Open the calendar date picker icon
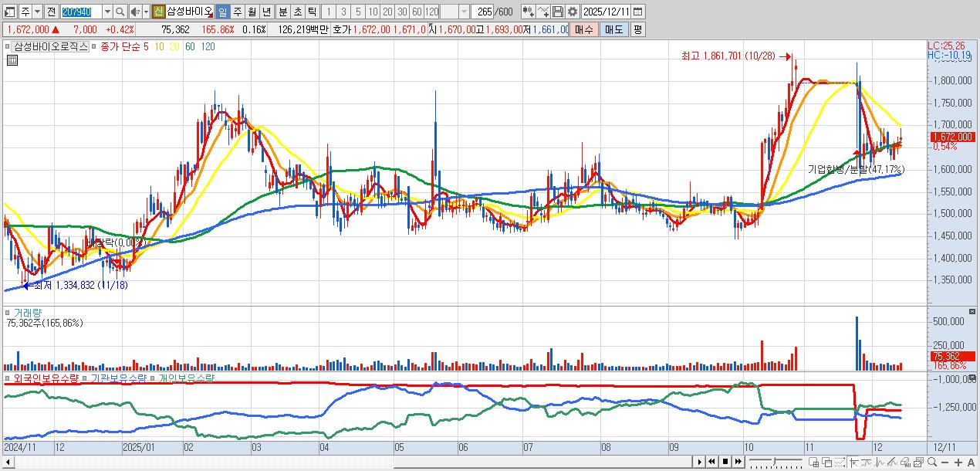980x471 pixels. pos(637,12)
